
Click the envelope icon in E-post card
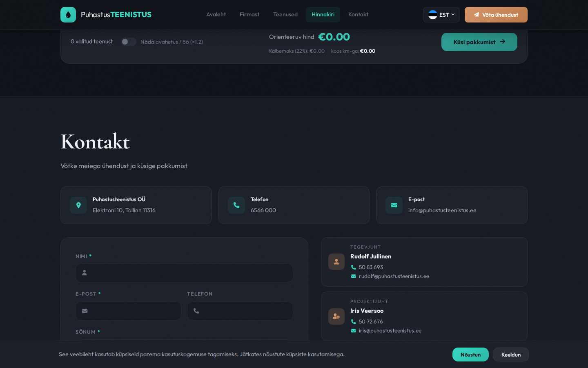pos(394,205)
